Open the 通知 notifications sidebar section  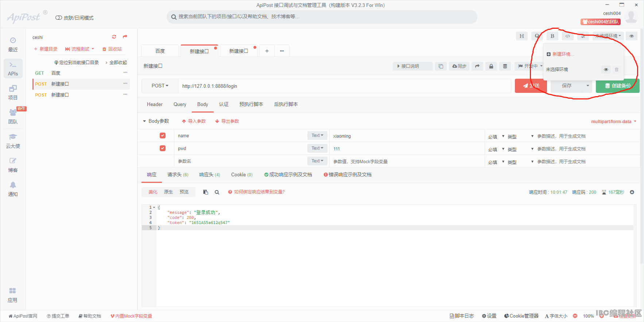pyautogui.click(x=13, y=189)
